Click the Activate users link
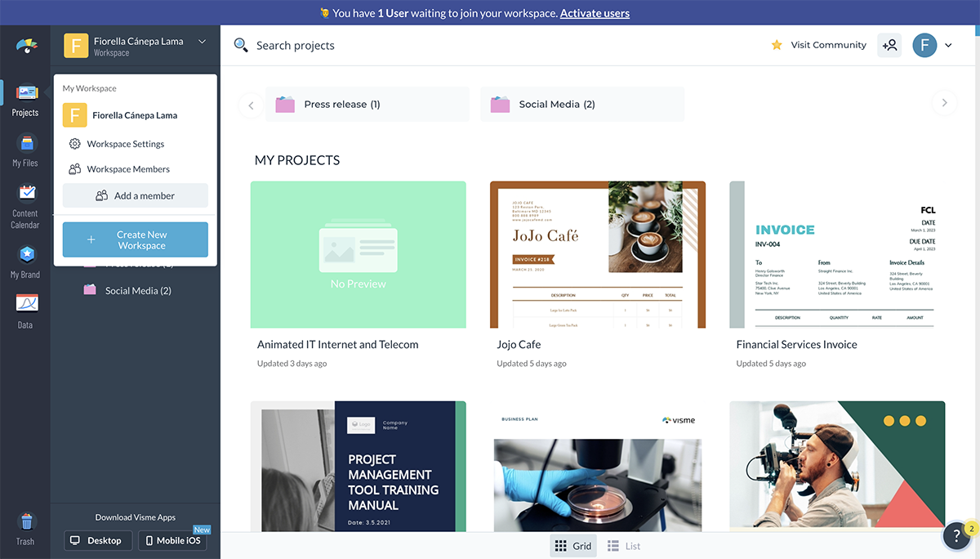 coord(595,13)
